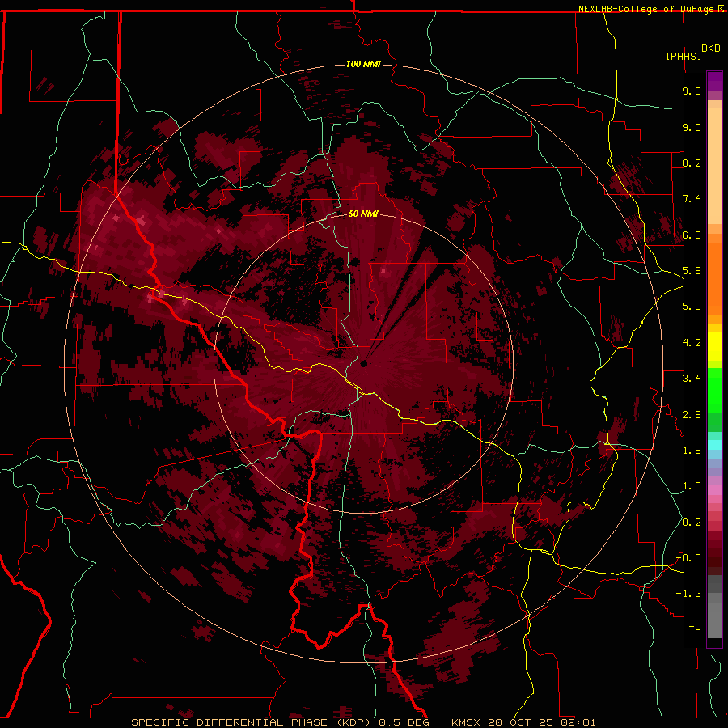The image size is (728, 728).
Task: Click the DKD label above the legend
Action: pos(711,49)
